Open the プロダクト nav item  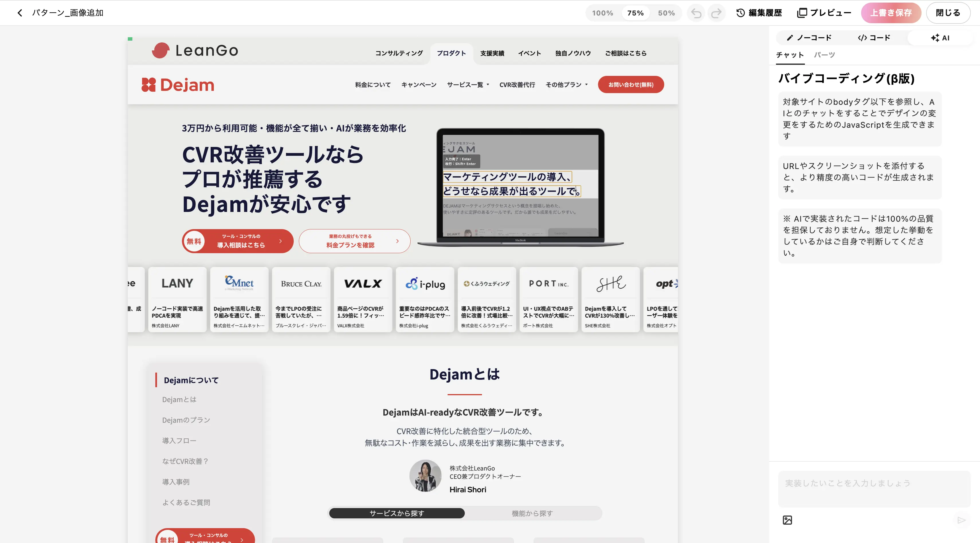pyautogui.click(x=451, y=53)
